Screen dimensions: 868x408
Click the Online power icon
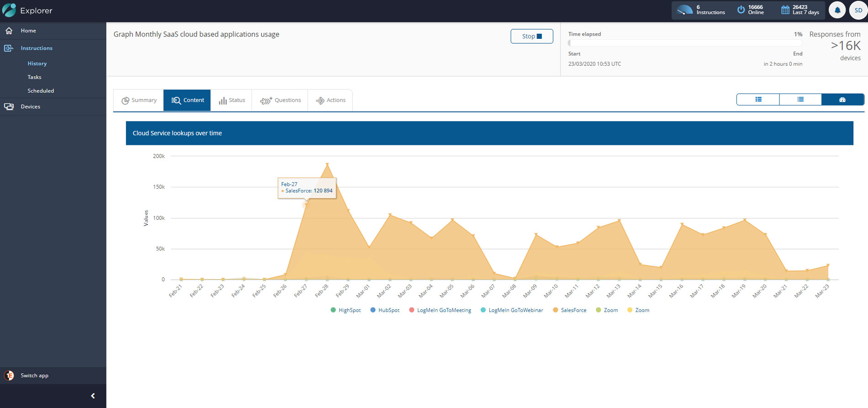tap(741, 10)
